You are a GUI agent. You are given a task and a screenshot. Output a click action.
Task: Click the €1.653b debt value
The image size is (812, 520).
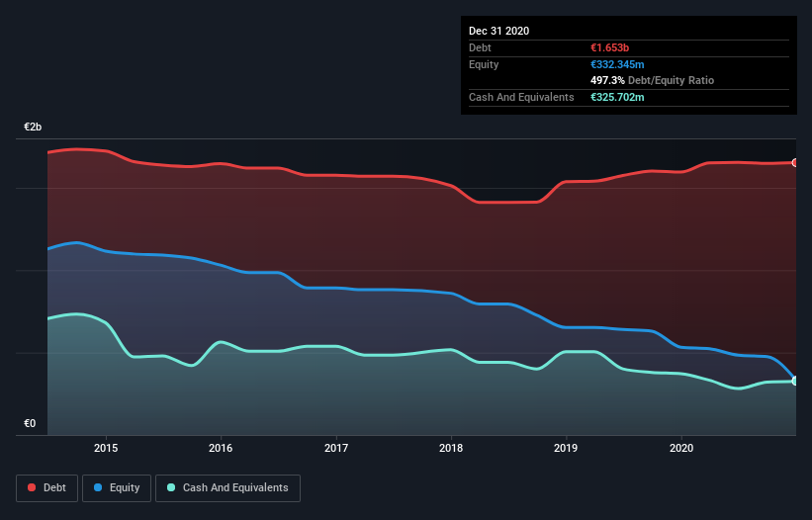tap(609, 47)
